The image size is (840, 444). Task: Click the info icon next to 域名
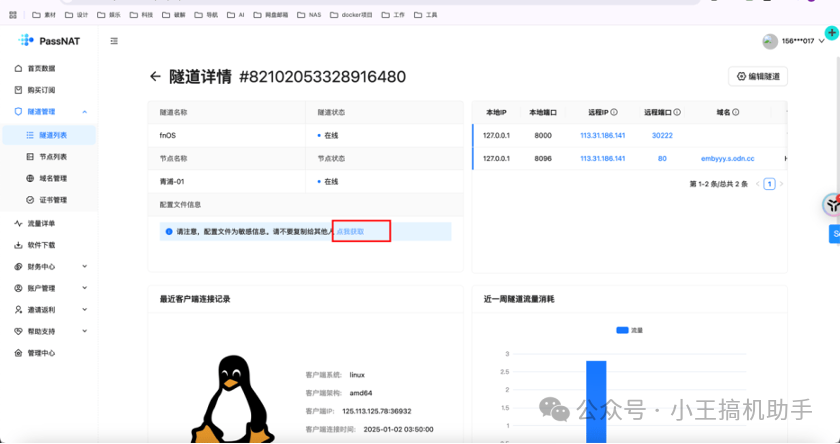click(x=737, y=113)
